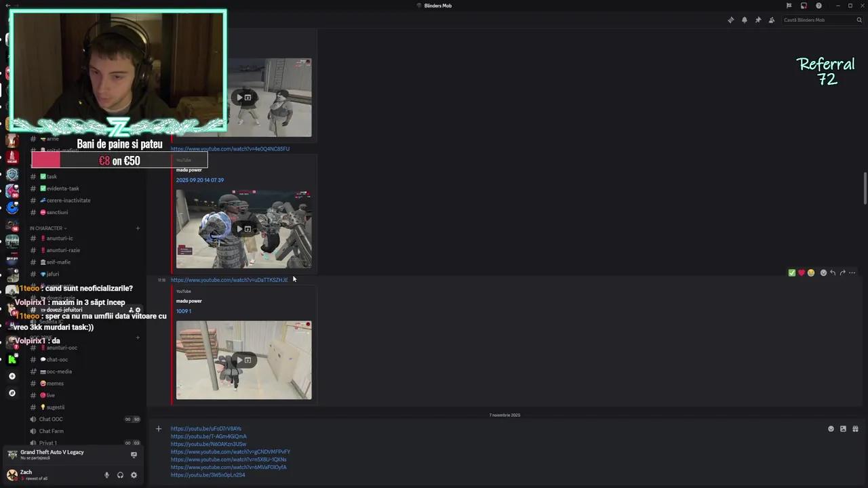
Task: Open the attachment menu with the plus button
Action: coord(158,428)
